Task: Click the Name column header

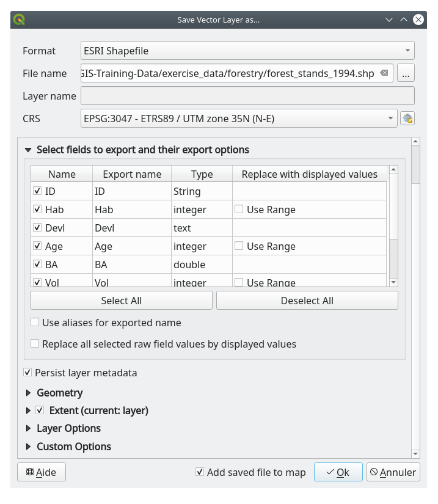Action: 62,174
